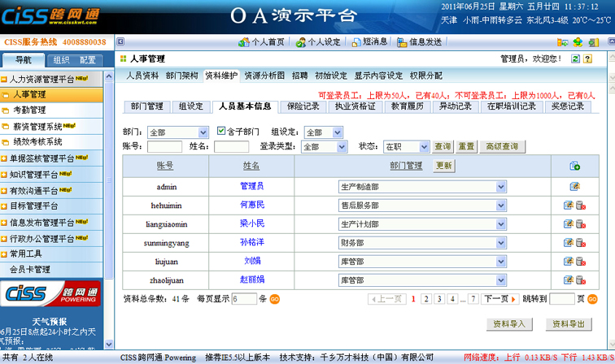Expand the 人力资源管理平台 tree node
The image size is (615, 364).
click(7, 80)
